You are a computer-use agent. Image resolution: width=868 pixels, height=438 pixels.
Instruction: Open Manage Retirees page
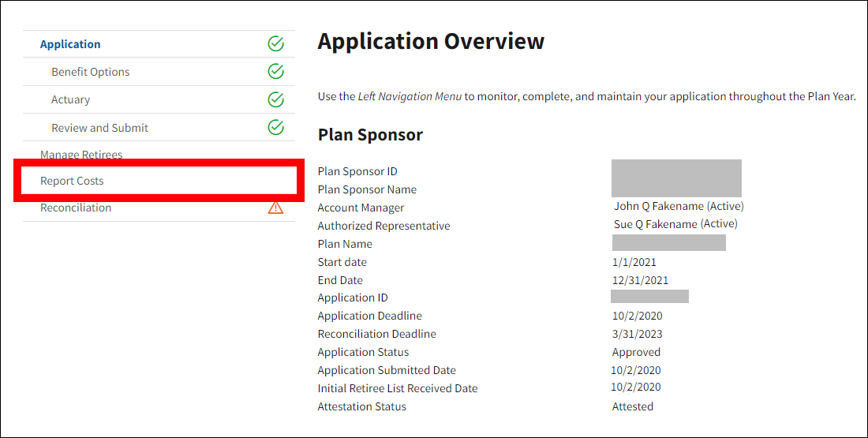click(81, 155)
